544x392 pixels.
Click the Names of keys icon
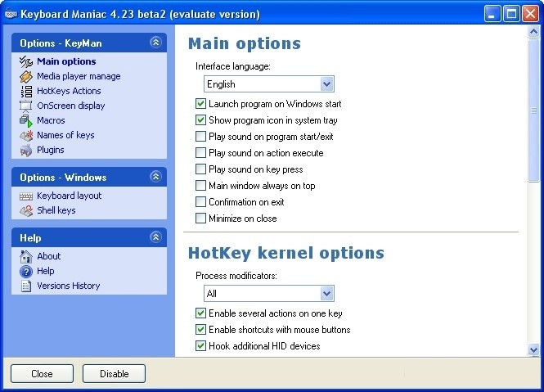26,135
